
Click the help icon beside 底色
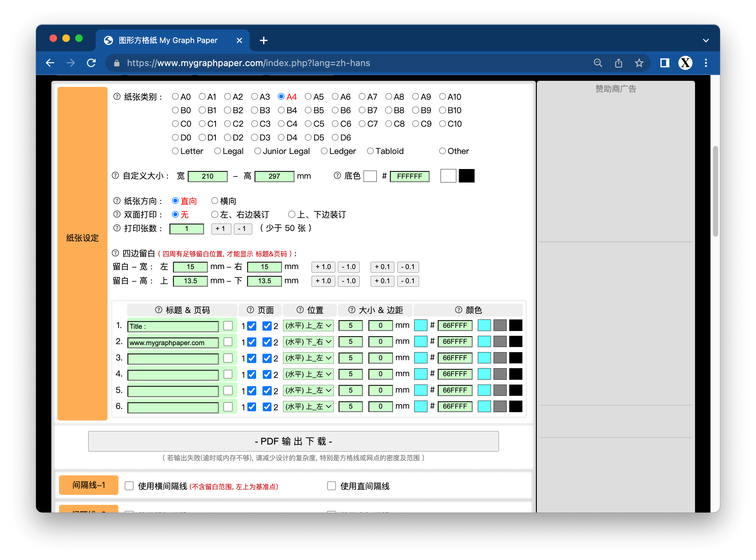[x=337, y=175]
